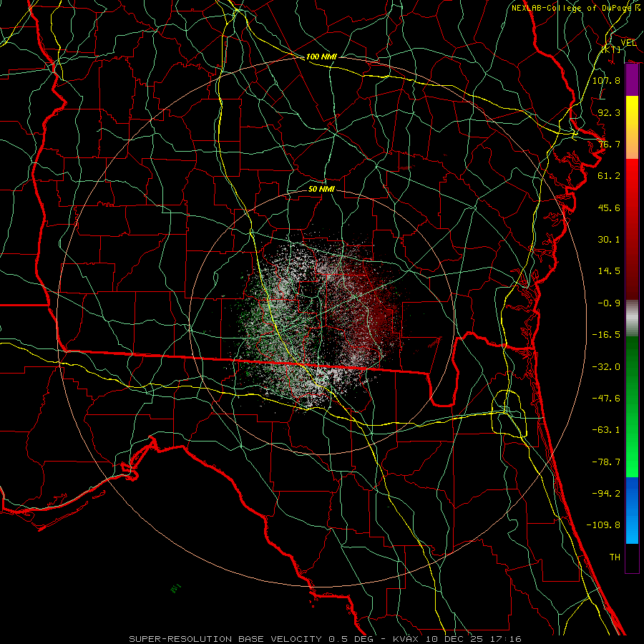Click the -47.6 legend value

coord(606,399)
